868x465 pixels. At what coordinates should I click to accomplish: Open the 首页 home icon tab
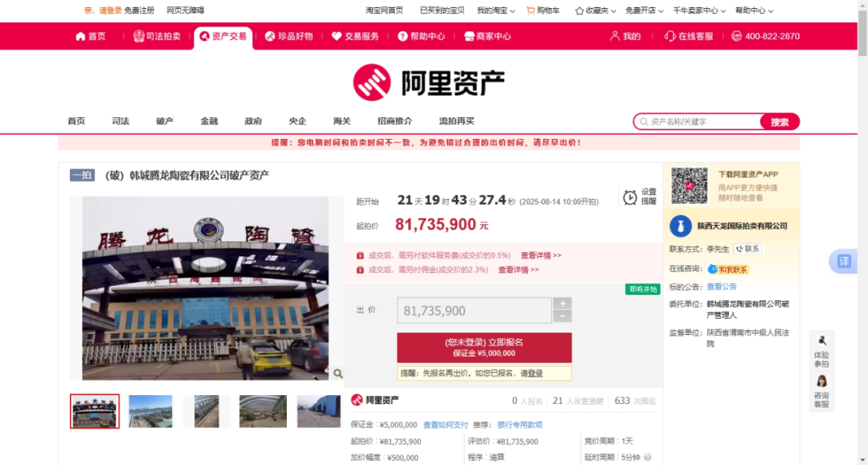click(x=90, y=36)
